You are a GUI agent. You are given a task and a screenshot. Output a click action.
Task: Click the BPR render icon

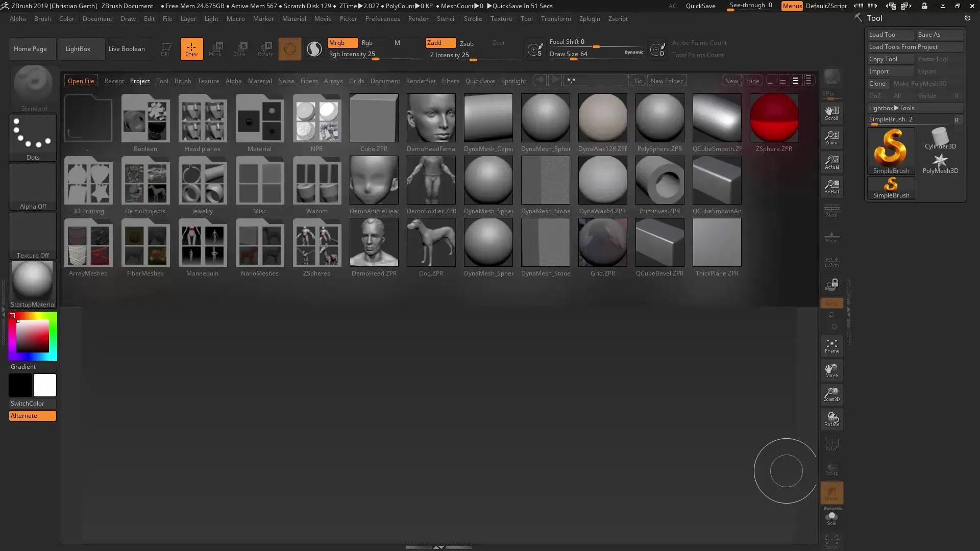831,78
